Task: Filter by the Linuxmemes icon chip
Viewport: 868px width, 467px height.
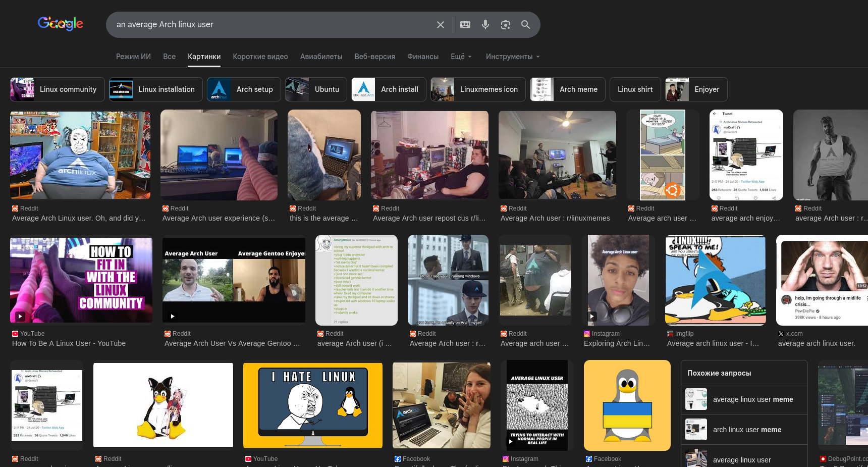Action: point(478,89)
